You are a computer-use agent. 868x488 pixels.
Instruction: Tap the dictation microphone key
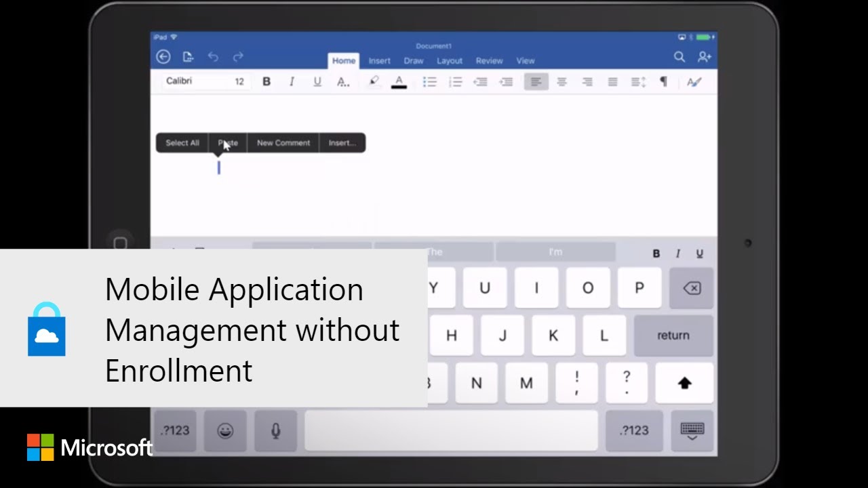click(x=276, y=430)
